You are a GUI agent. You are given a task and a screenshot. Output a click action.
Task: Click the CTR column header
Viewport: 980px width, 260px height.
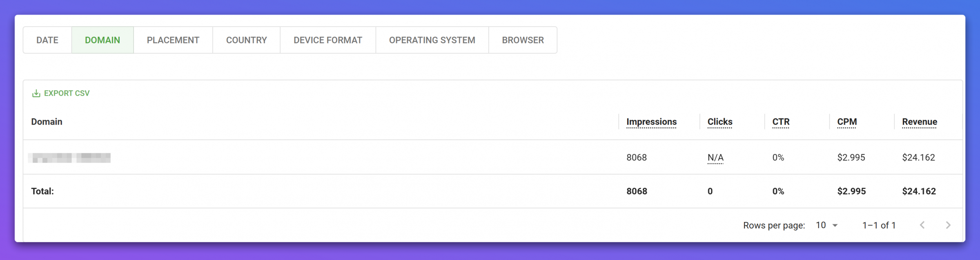pos(781,122)
